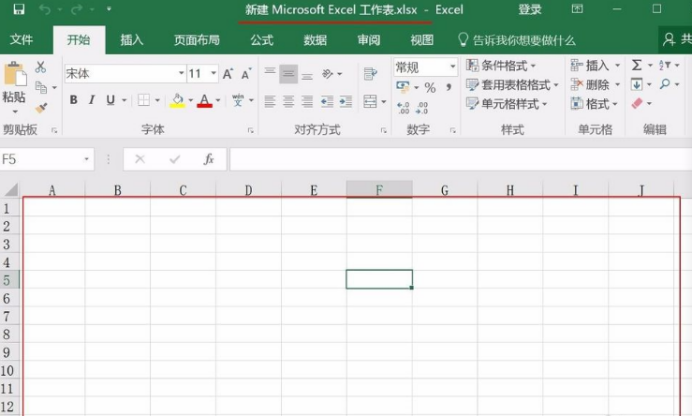The height and width of the screenshot is (416, 692).
Task: Copy the selected cells
Action: coord(41,87)
